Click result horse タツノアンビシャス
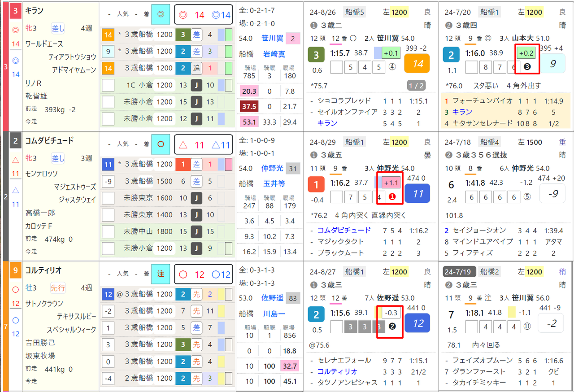574x392 pixels. (347, 383)
